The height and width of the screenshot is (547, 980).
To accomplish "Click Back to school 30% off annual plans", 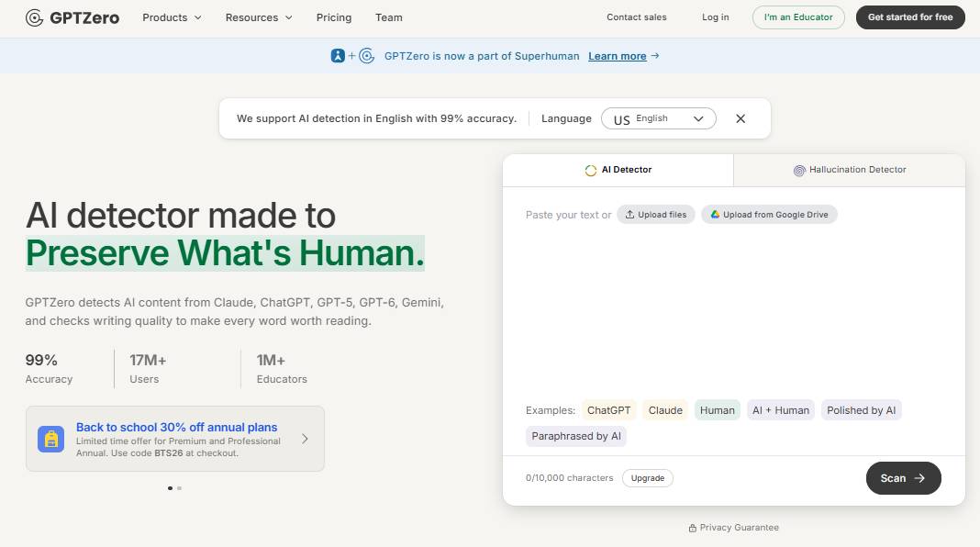I will [x=176, y=427].
